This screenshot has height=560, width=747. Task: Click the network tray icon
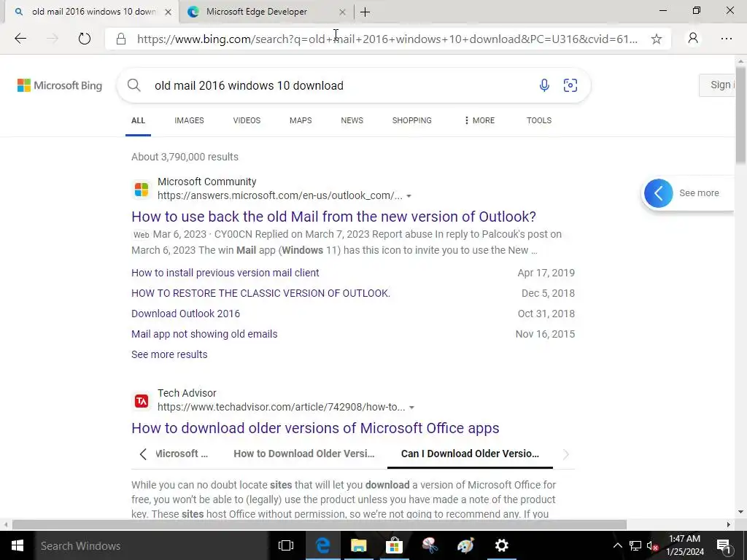click(x=635, y=545)
